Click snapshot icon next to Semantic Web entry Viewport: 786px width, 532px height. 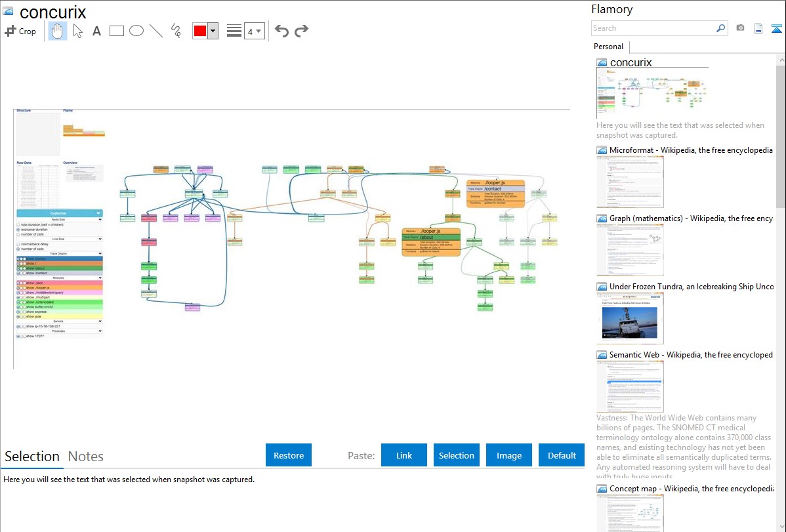click(x=602, y=355)
